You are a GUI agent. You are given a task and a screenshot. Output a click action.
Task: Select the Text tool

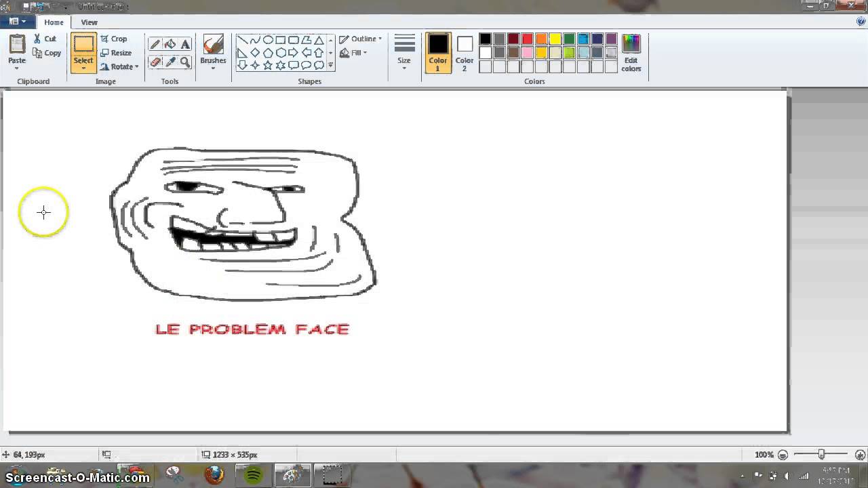click(185, 45)
